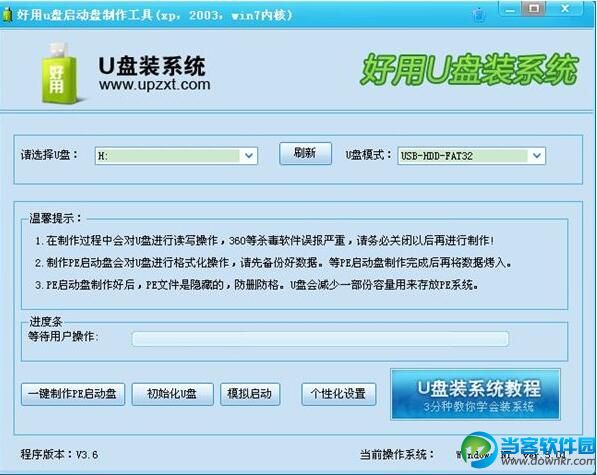Viewport: 597px width, 475px height.
Task: Click tip 3 about hidden PE files
Action: (x=257, y=285)
